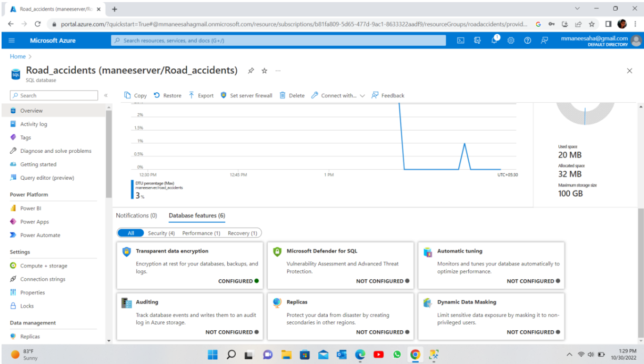The image size is (644, 364).
Task: Click Export in the toolbar
Action: tap(201, 95)
